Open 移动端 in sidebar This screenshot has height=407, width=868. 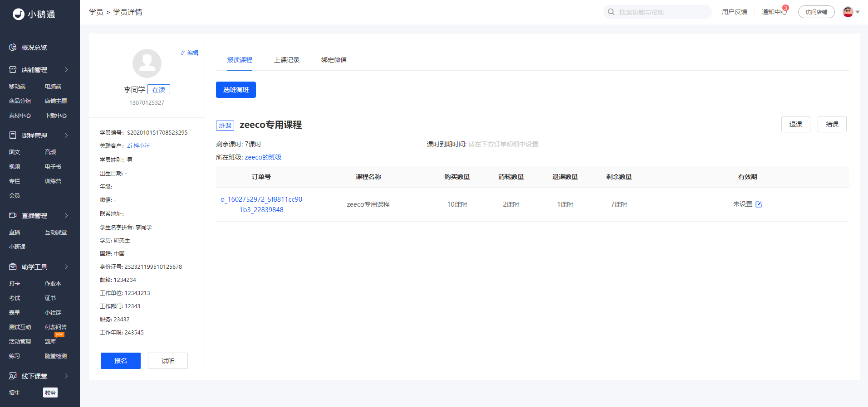point(17,86)
